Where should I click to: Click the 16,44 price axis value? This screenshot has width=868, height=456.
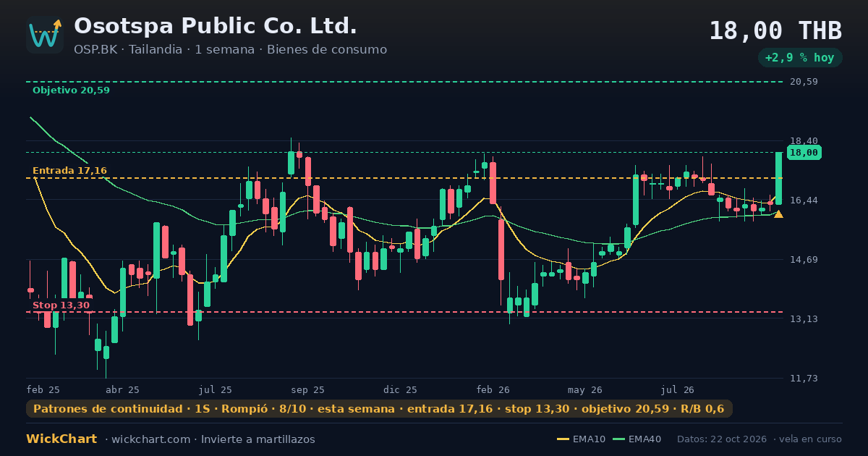point(804,200)
